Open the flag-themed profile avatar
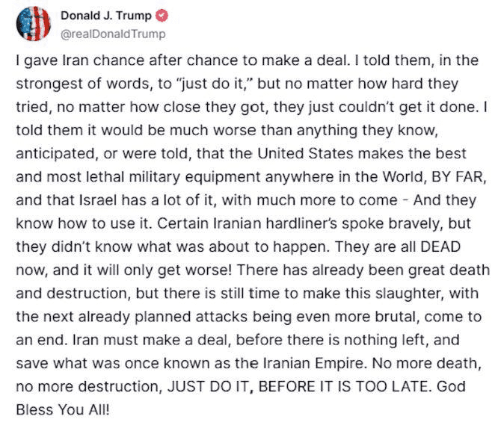The width and height of the screenshot is (504, 434). (33, 24)
